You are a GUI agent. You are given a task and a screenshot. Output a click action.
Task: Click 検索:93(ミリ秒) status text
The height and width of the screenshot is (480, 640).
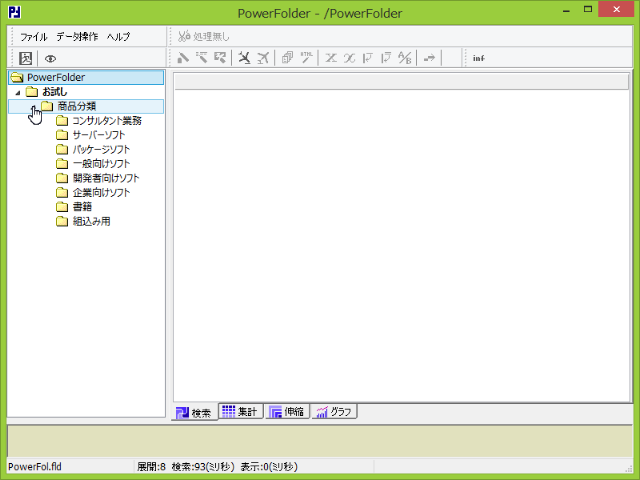[203, 467]
